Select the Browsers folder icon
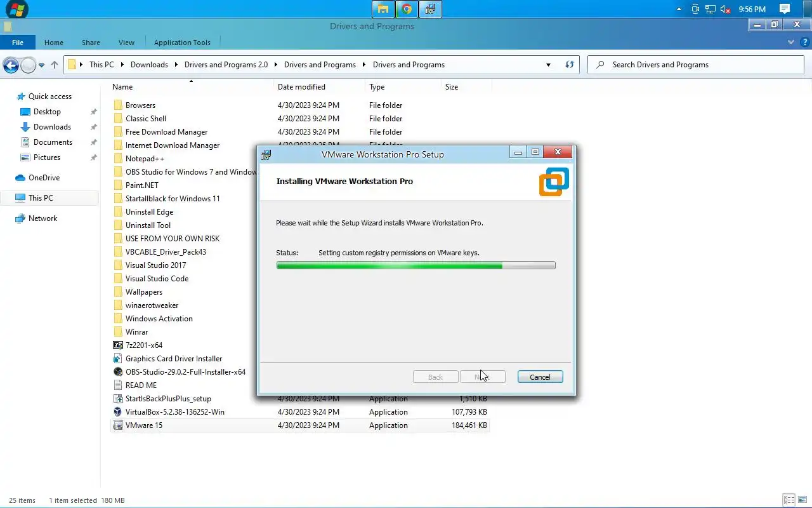This screenshot has height=508, width=812. (118, 105)
